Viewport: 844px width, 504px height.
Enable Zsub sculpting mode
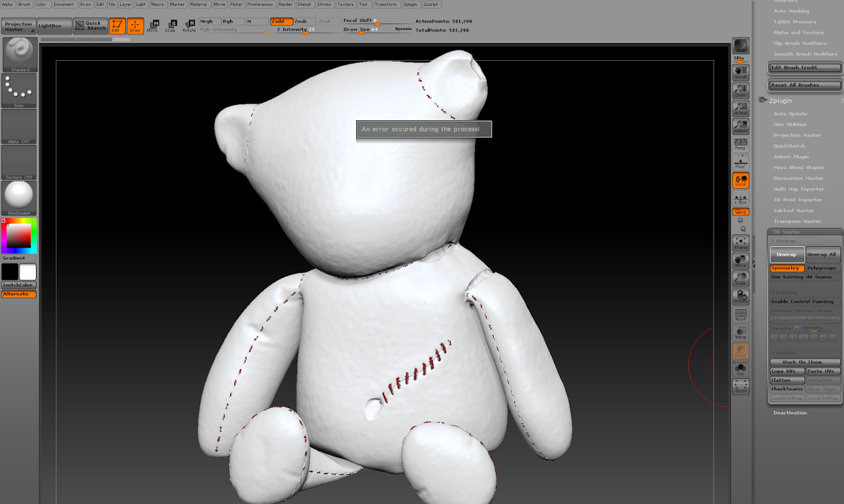305,21
